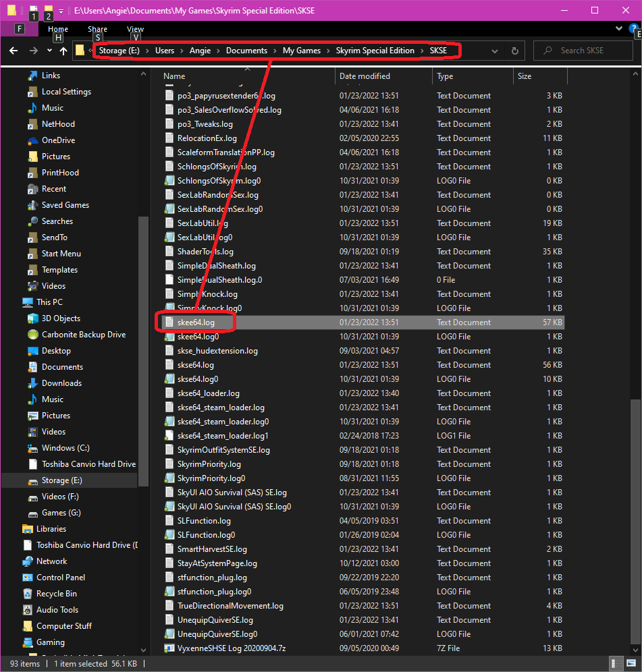The image size is (642, 672).
Task: Click navigation pane scrollbar thumb
Action: (x=144, y=352)
